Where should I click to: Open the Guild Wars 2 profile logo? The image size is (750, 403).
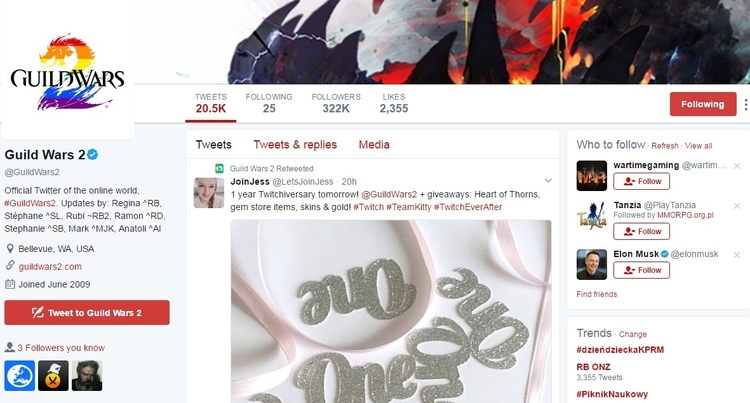click(x=67, y=70)
